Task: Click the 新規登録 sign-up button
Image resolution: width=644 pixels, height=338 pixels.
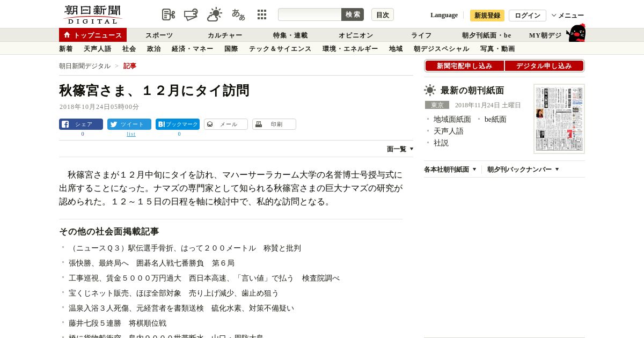Action: click(x=487, y=16)
